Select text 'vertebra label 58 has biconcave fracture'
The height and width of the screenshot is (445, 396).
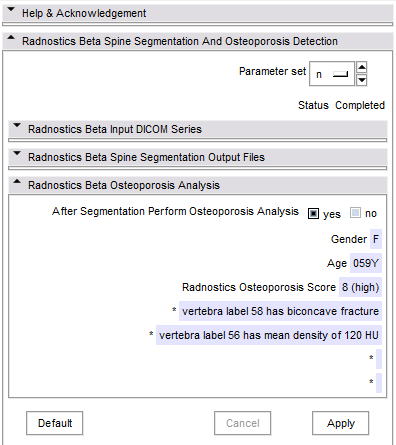280,311
